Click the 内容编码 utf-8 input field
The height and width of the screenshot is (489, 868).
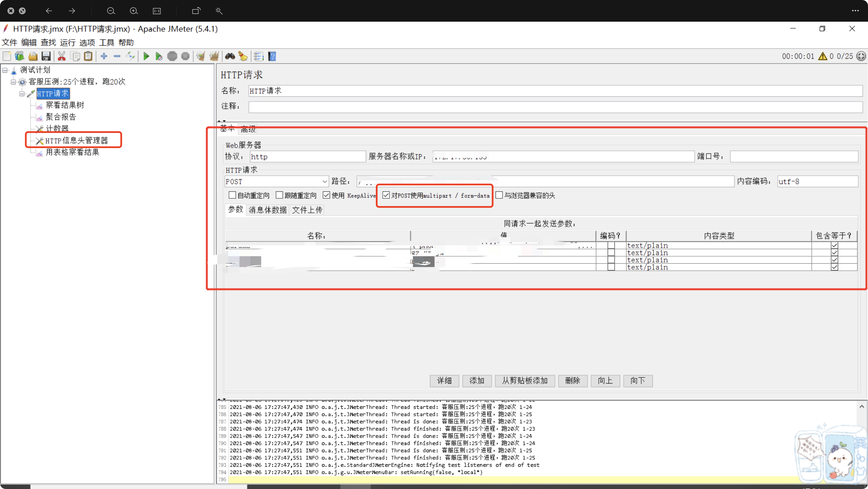[x=818, y=181]
